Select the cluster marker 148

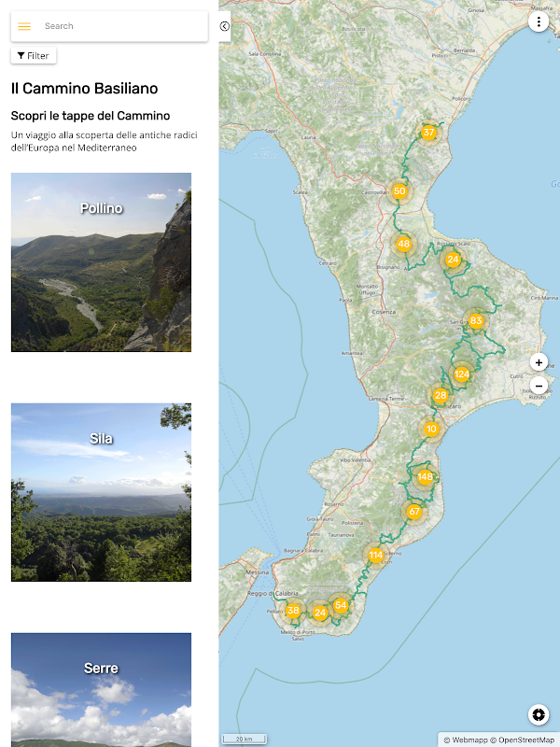coord(425,476)
